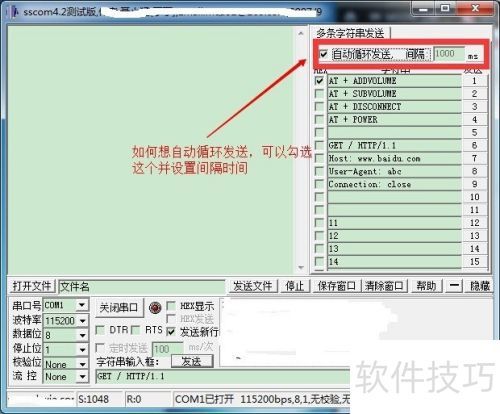
Task: Enable the HEX显示 checkbox
Action: [171, 306]
